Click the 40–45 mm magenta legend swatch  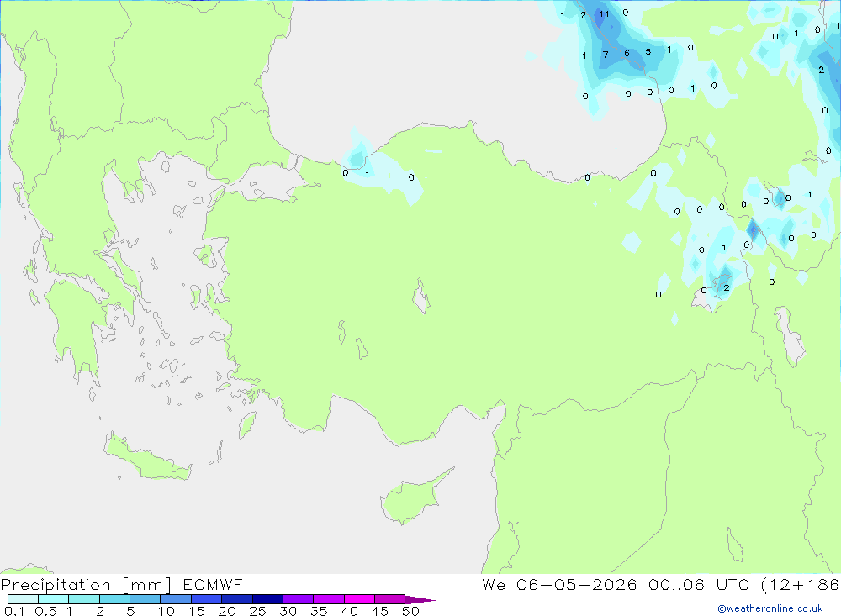click(x=359, y=599)
